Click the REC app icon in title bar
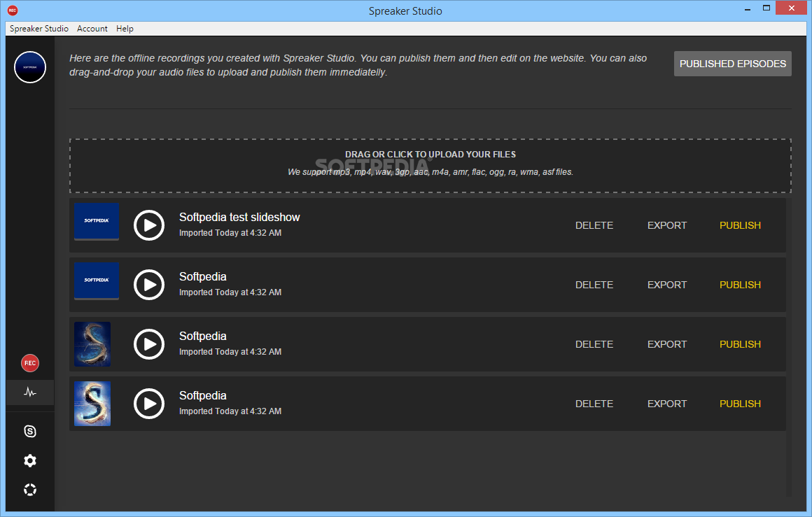Image resolution: width=812 pixels, height=517 pixels. pyautogui.click(x=13, y=10)
